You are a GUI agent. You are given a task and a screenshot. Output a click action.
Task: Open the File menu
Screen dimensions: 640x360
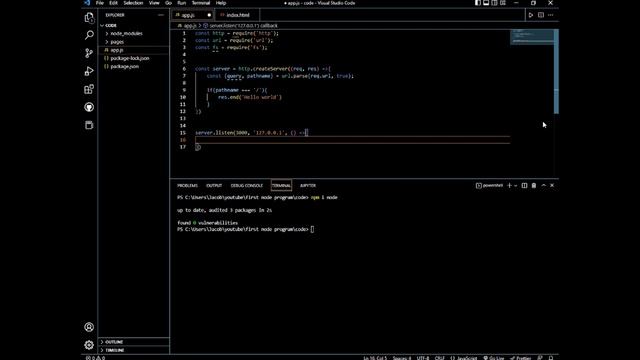pyautogui.click(x=100, y=3)
